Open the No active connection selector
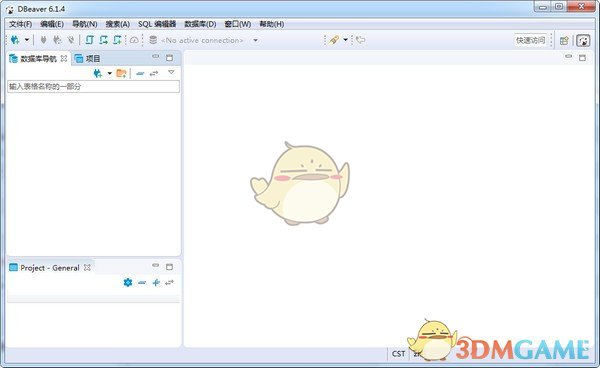Viewport: 600px width, 368px height. click(x=202, y=40)
